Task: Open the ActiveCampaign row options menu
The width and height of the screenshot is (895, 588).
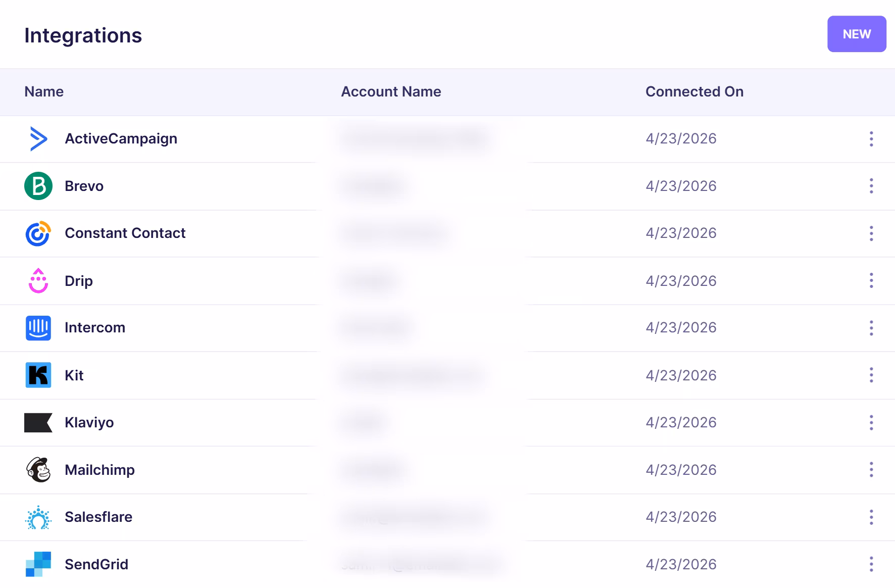Action: pyautogui.click(x=871, y=139)
